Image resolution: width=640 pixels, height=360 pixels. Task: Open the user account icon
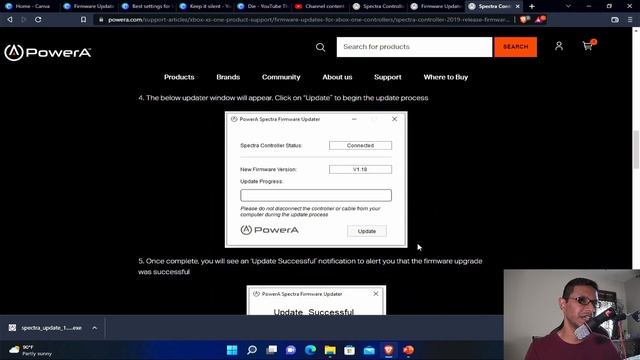[x=559, y=46]
